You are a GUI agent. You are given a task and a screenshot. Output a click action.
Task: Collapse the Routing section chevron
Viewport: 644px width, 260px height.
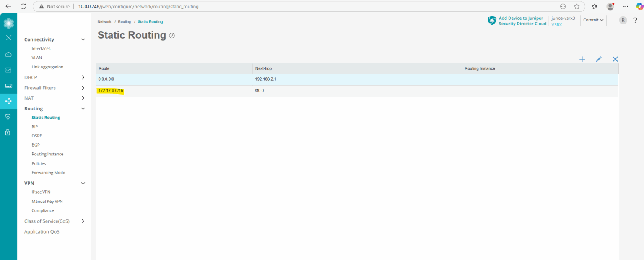click(83, 108)
